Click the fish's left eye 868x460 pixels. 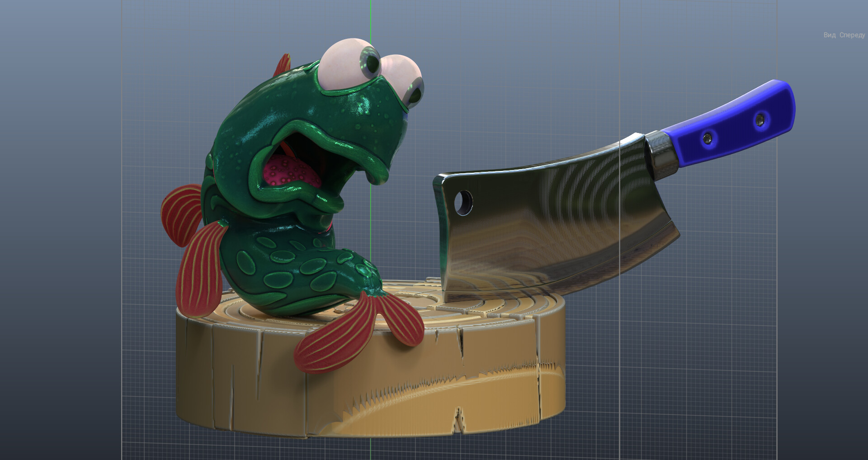coord(348,63)
